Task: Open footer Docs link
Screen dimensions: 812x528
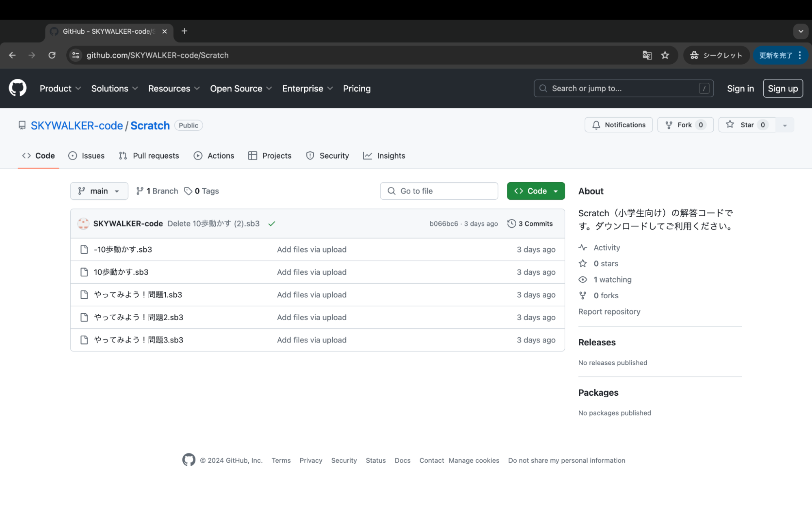Action: tap(403, 460)
